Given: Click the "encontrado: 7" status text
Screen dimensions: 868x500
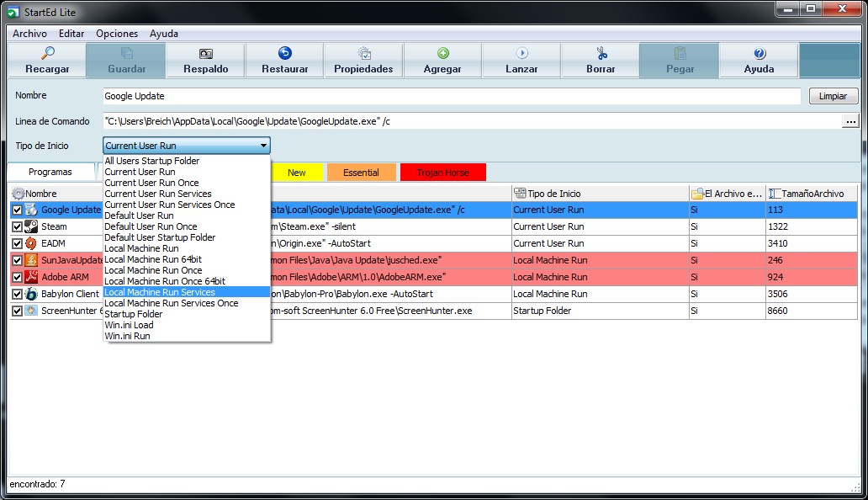Looking at the screenshot, I should click(x=37, y=484).
